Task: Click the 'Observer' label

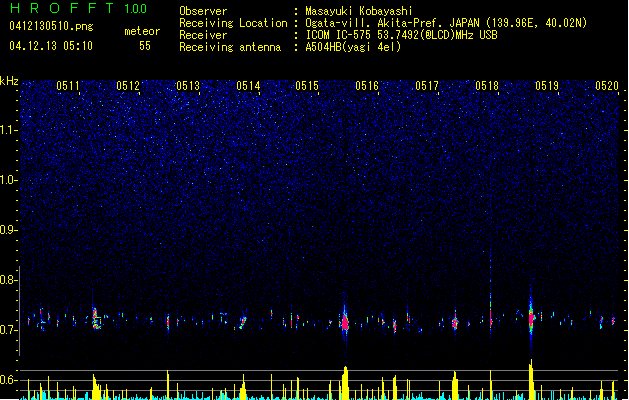Action: coord(203,11)
